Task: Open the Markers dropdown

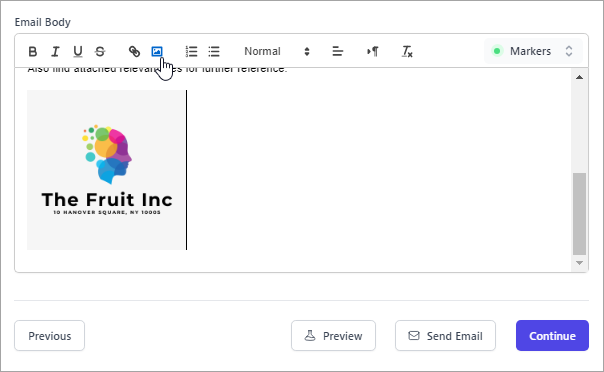Action: tap(533, 51)
